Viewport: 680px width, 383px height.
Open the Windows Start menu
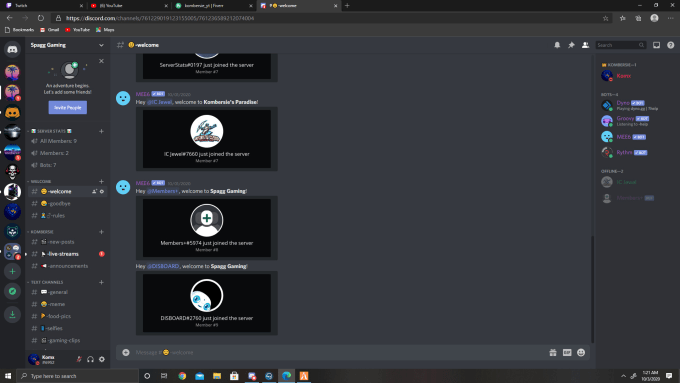click(x=7, y=376)
